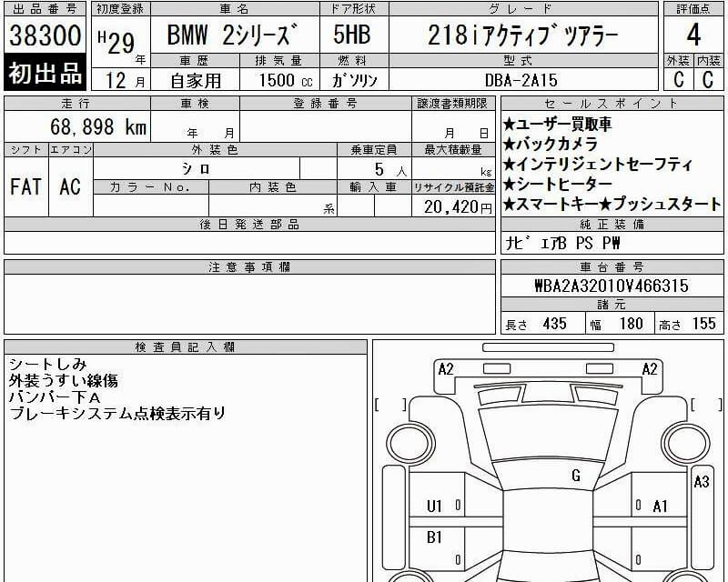This screenshot has width=728, height=582.
Task: Click the B1 mark on the left rear door
Action: tap(434, 537)
